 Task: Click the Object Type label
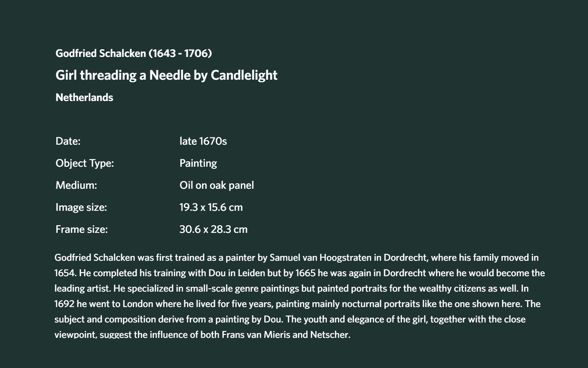tap(85, 163)
